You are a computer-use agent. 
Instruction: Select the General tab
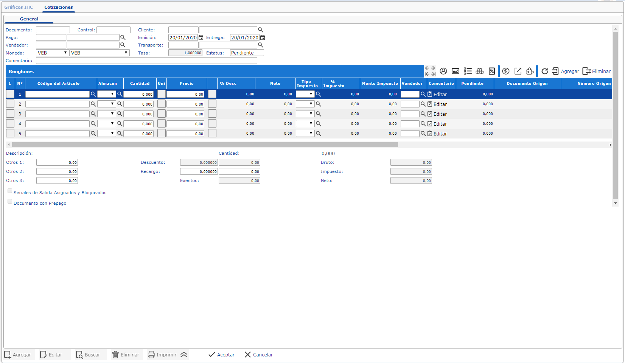coord(29,19)
